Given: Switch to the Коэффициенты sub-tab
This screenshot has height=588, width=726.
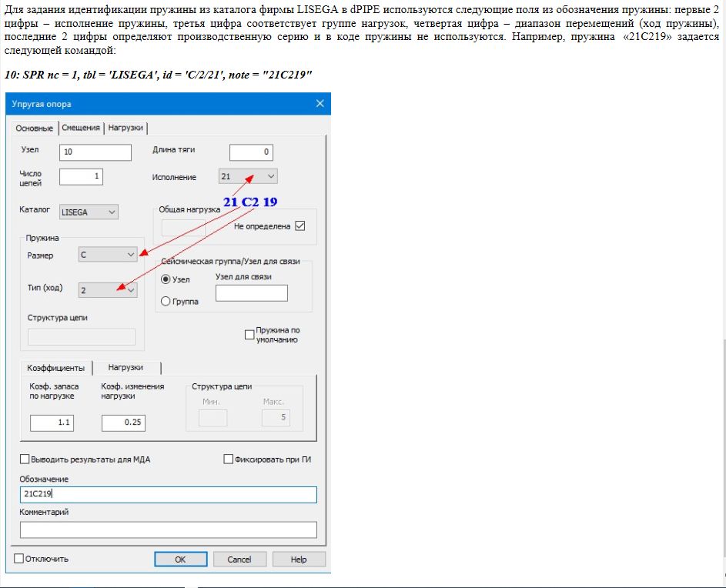Looking at the screenshot, I should (x=55, y=368).
